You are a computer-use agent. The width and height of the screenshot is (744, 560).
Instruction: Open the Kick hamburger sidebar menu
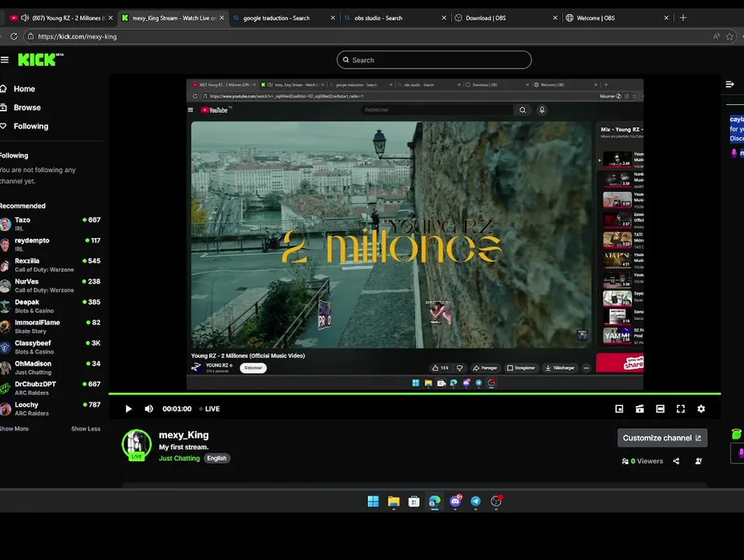point(5,60)
